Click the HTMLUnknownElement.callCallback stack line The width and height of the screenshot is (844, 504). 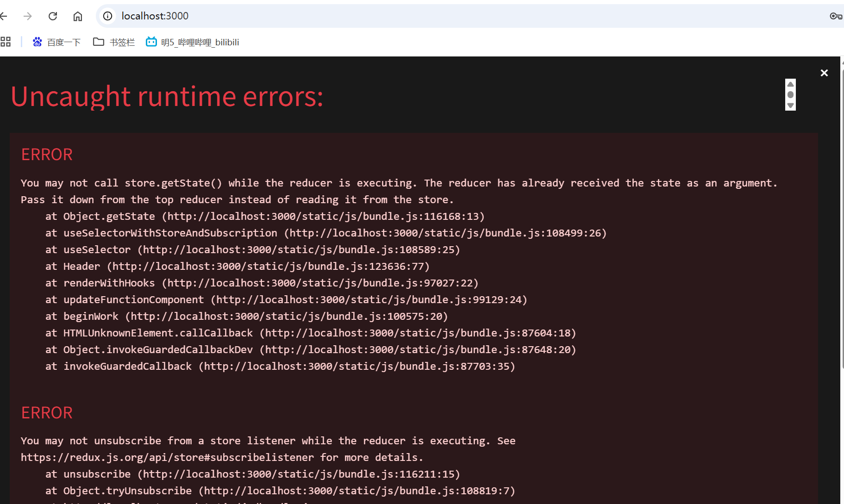[311, 333]
